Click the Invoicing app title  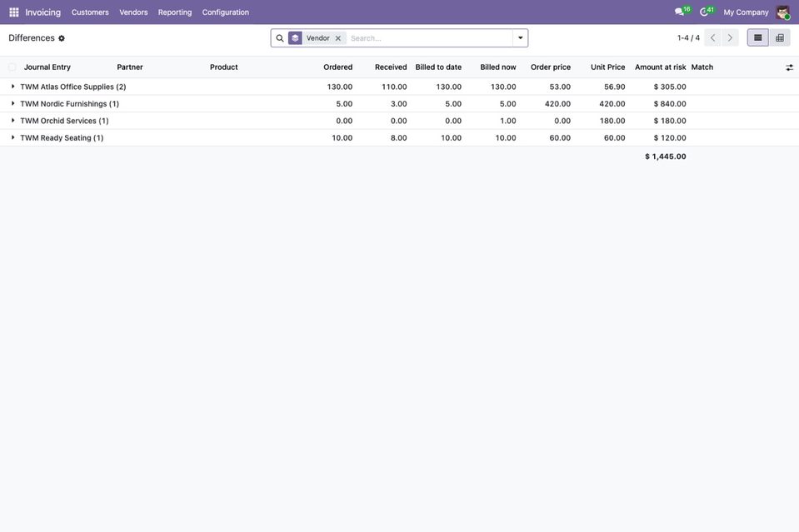pos(42,12)
